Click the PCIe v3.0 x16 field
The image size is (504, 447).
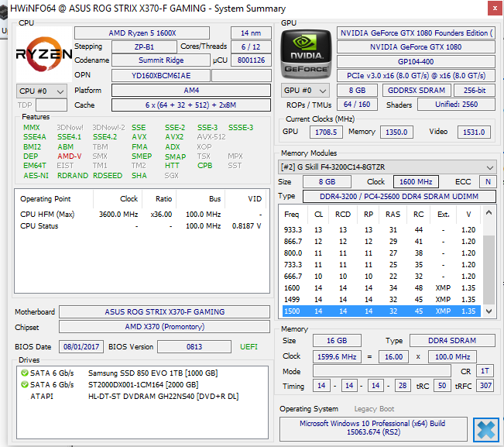(416, 76)
